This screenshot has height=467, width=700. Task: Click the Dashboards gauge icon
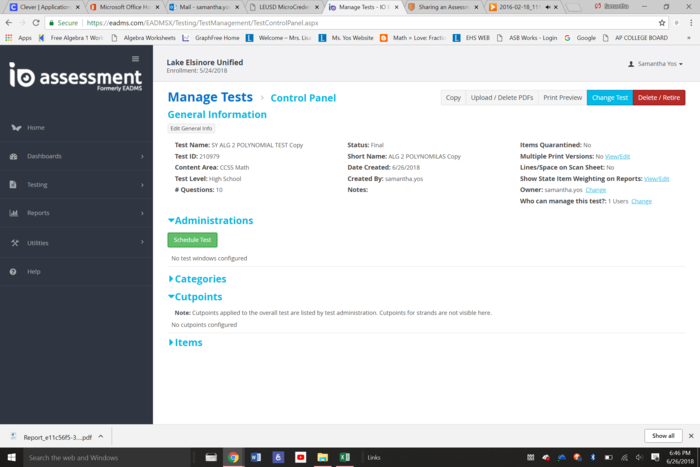coord(15,156)
